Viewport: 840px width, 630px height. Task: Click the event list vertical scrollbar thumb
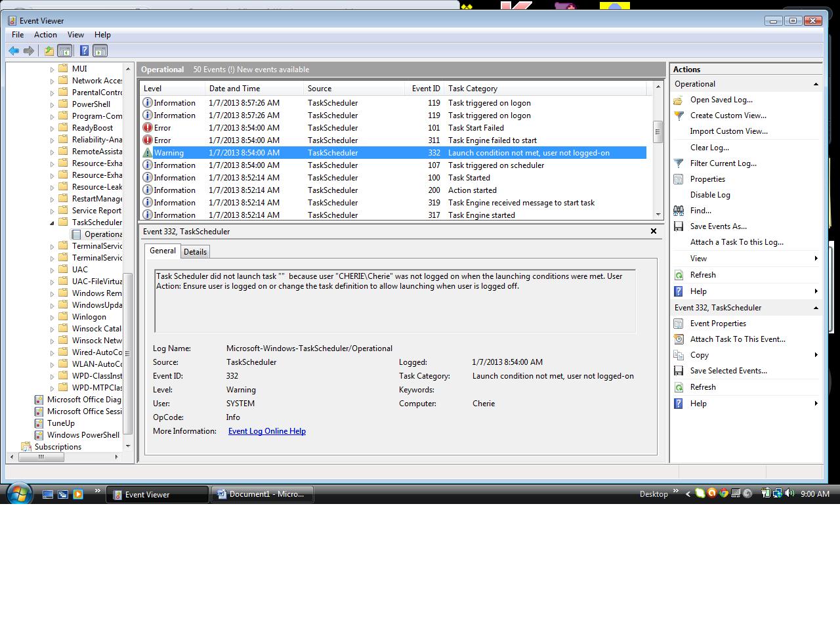tap(658, 131)
